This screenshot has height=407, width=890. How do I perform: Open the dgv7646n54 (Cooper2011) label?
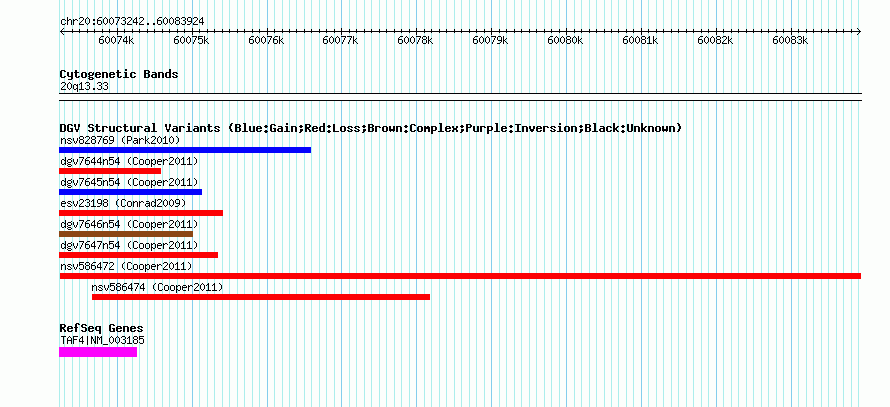129,224
